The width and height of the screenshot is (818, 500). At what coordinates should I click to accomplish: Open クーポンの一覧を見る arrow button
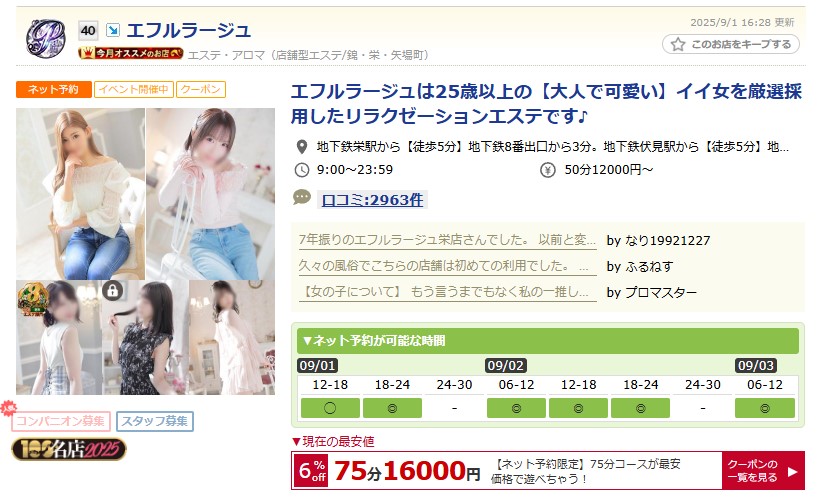coord(763,471)
